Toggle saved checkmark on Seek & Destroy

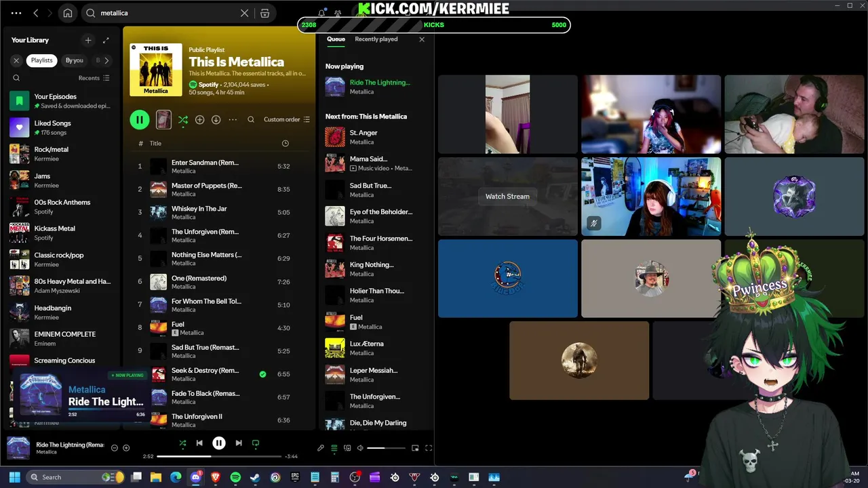[x=262, y=374]
